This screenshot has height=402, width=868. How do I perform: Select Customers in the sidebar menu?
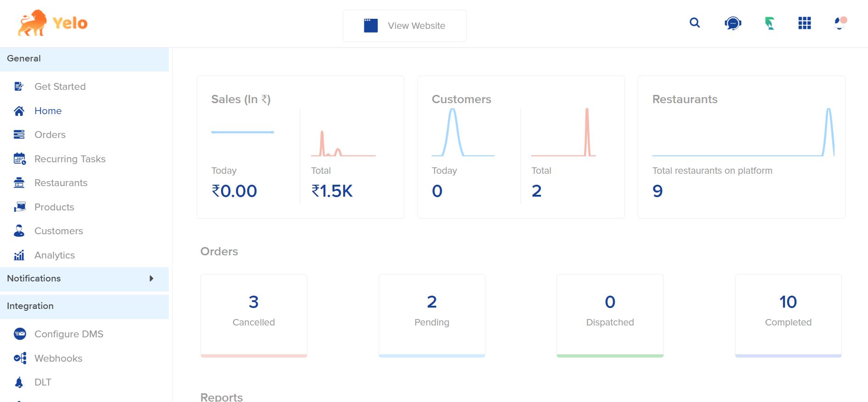click(58, 231)
